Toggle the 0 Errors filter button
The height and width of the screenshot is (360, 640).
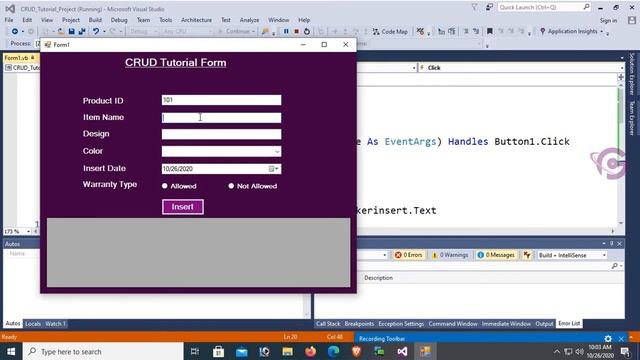click(408, 255)
